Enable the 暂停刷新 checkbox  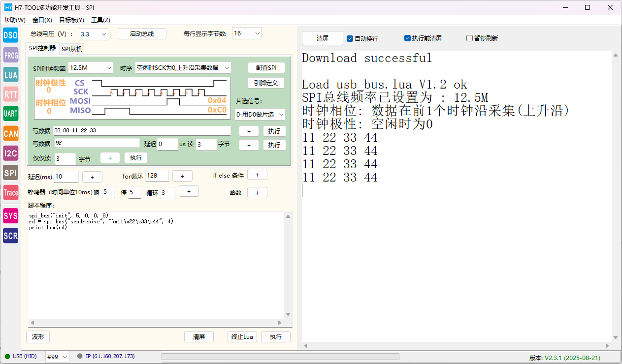(x=469, y=38)
